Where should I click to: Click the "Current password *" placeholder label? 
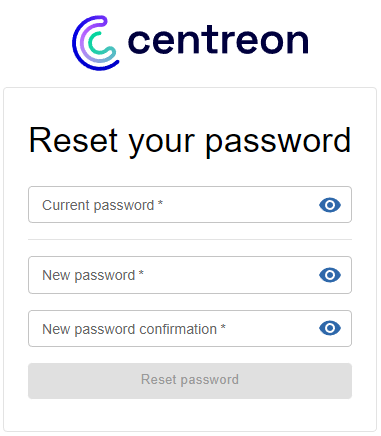pos(102,205)
